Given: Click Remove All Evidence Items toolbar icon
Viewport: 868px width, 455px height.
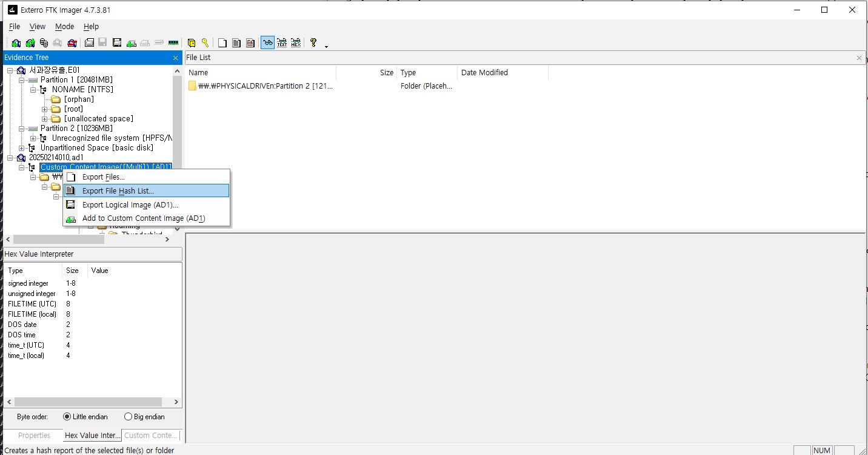Looking at the screenshot, I should (x=72, y=42).
